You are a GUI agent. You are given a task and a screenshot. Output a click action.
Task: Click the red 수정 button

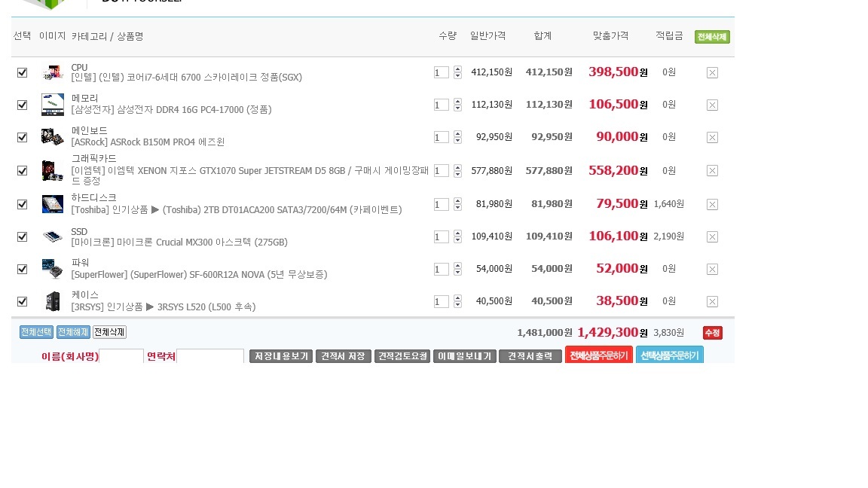click(x=713, y=333)
